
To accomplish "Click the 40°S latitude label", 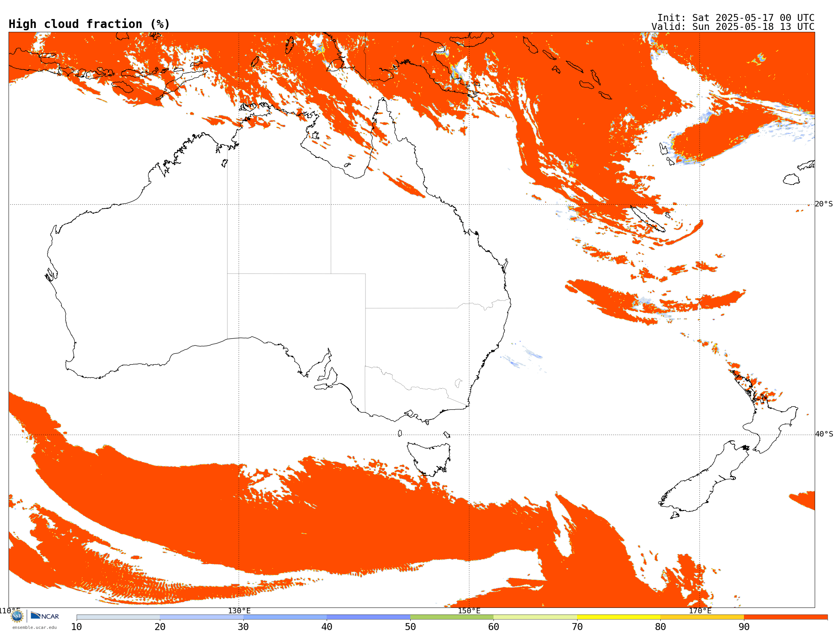I will coord(824,434).
